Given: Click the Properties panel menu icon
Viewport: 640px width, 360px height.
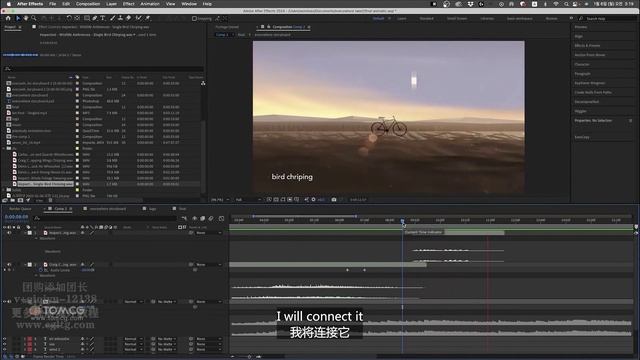Looking at the screenshot, I should coord(631,120).
